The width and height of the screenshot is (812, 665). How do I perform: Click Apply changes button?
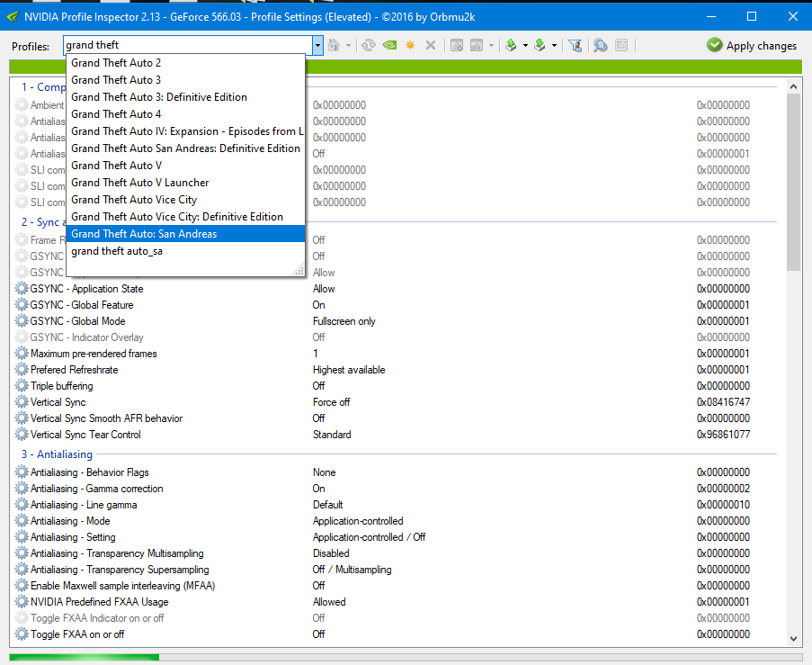coord(752,46)
